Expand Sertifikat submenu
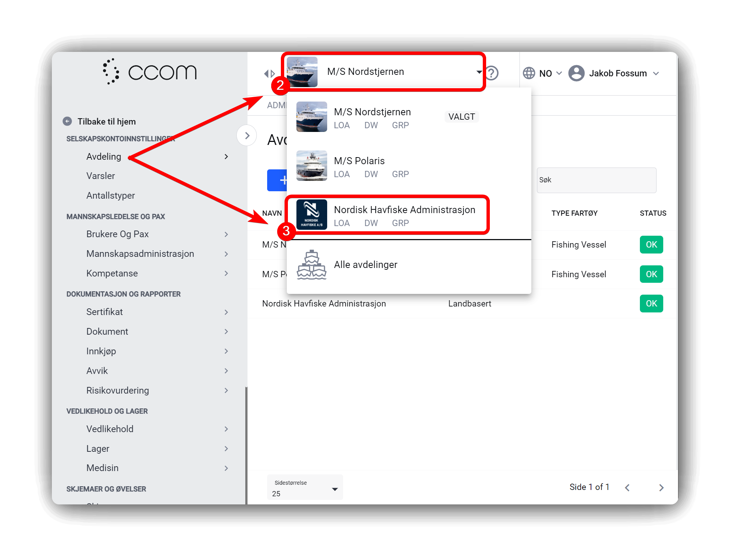 [x=226, y=312]
